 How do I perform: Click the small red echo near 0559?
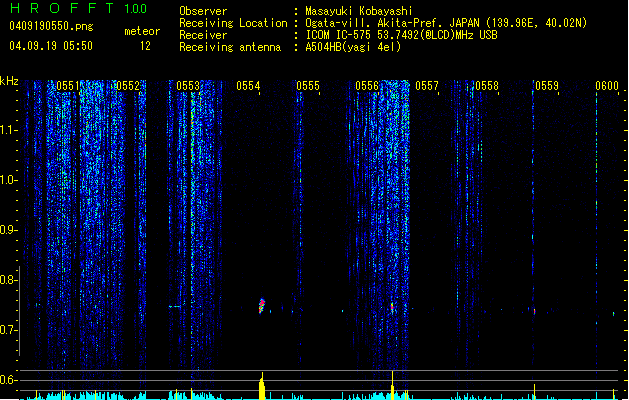[x=534, y=311]
